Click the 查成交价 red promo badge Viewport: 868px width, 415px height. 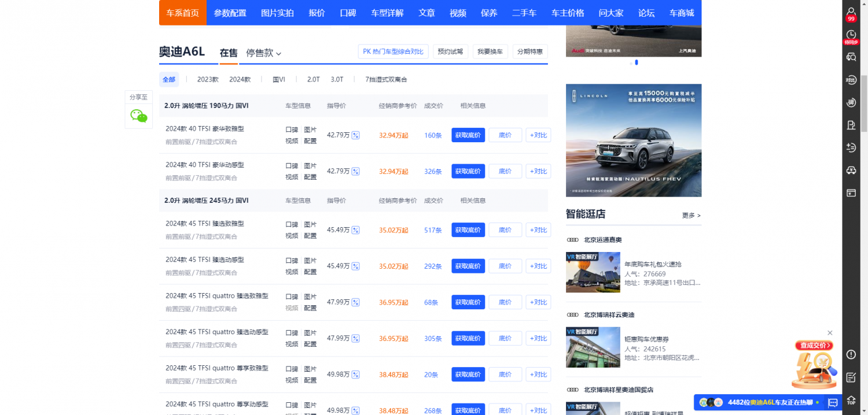point(814,346)
